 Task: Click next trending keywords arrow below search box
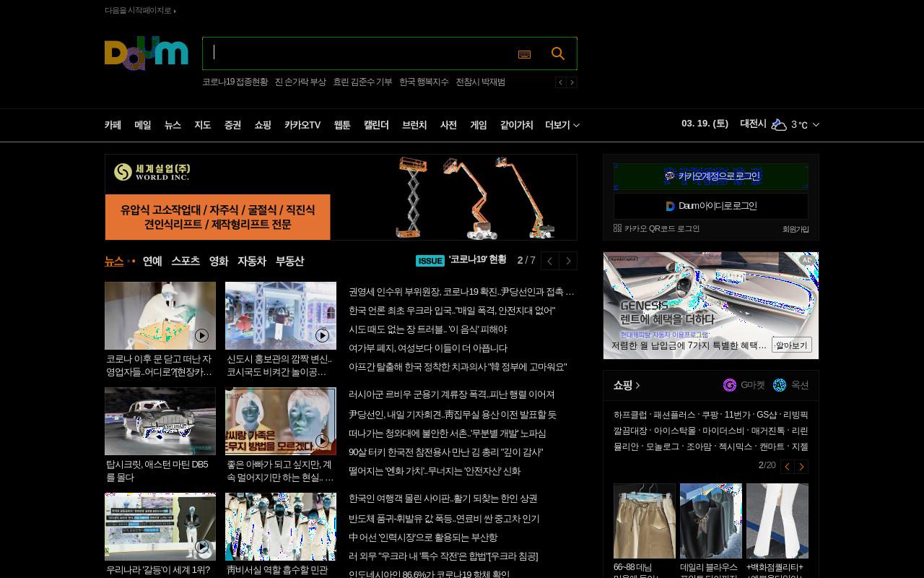pos(572,82)
